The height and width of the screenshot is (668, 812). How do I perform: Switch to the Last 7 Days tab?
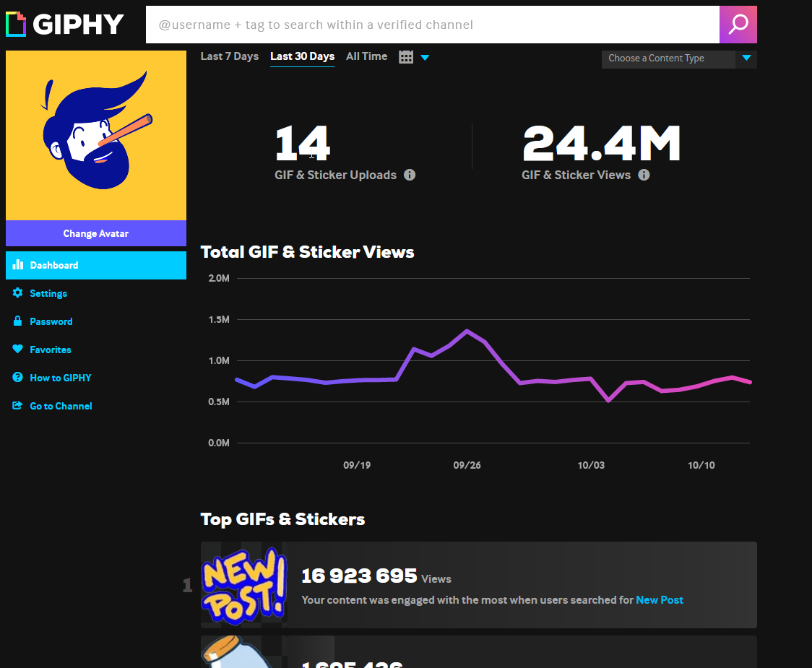pos(230,56)
